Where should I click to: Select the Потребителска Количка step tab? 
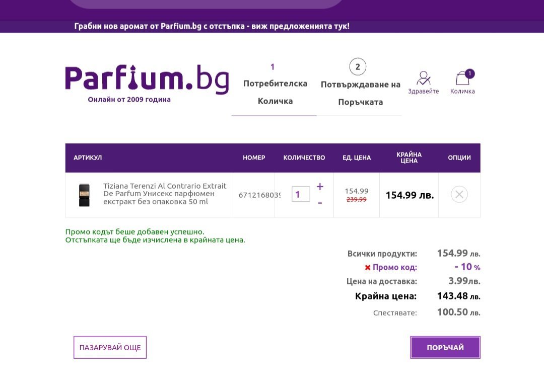pos(275,92)
